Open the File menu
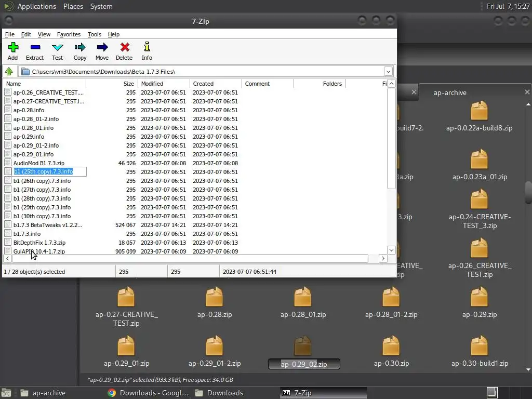The height and width of the screenshot is (399, 532). (9, 34)
